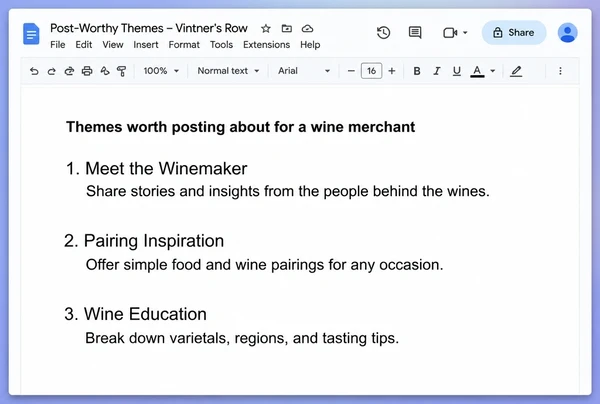The image size is (600, 404).
Task: Open the three-dot more options menu
Action: point(560,71)
